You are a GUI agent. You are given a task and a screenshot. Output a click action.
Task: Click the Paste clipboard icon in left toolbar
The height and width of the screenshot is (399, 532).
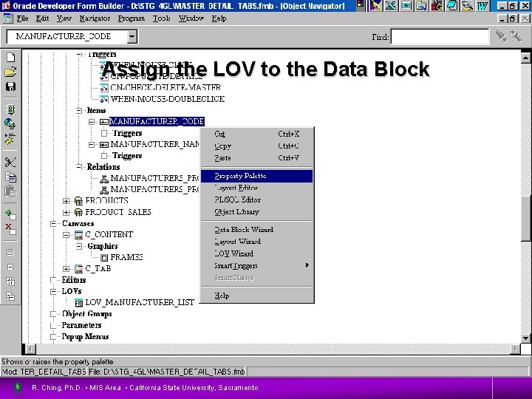click(x=10, y=191)
